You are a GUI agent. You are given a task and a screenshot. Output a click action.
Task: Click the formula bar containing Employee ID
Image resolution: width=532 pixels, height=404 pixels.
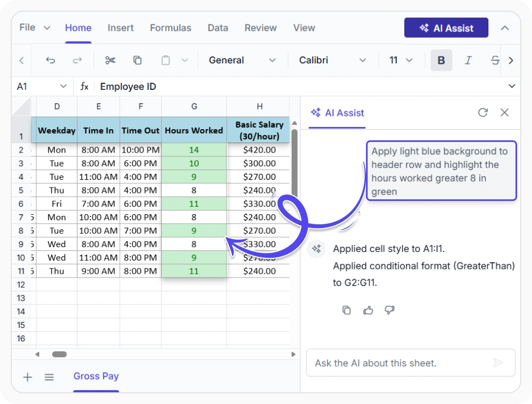coord(300,87)
